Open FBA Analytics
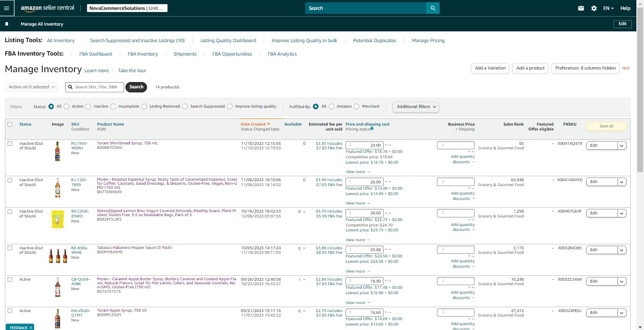 (282, 54)
